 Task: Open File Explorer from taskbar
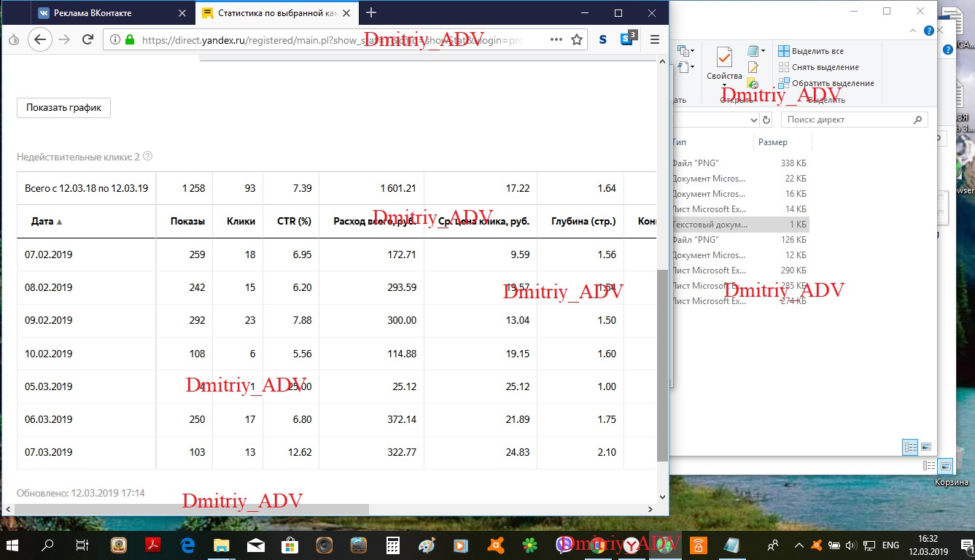coord(222,545)
